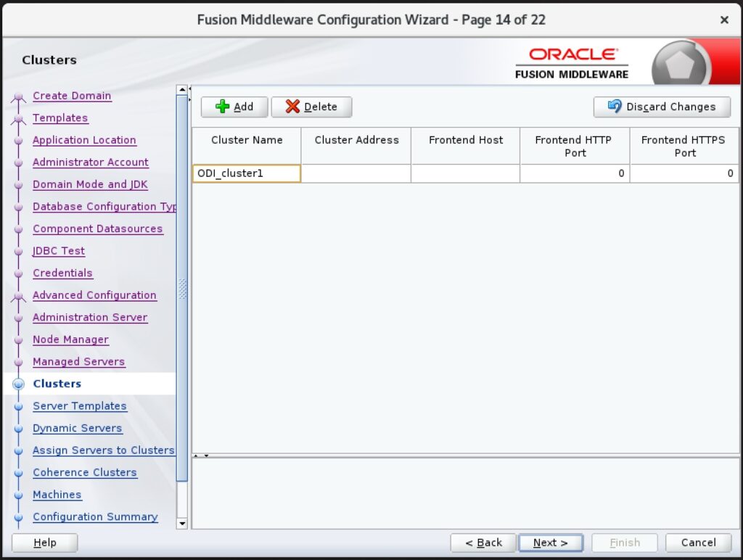
Task: Go to Application Location step
Action: pos(84,140)
